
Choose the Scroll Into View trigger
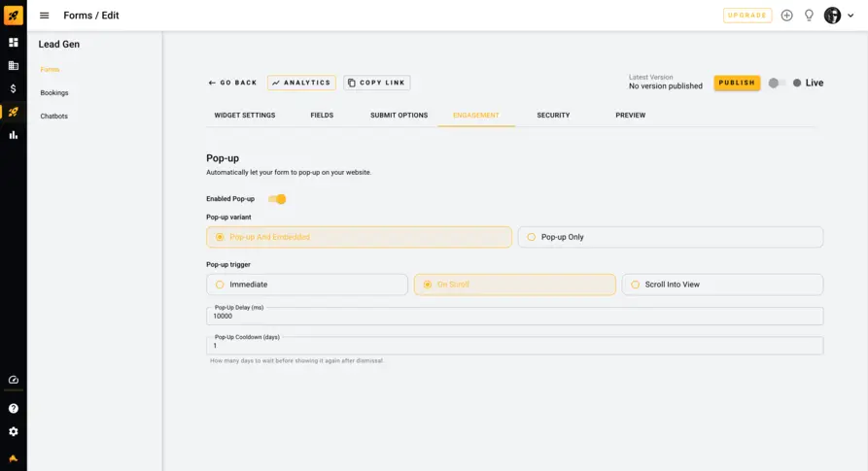tap(722, 285)
